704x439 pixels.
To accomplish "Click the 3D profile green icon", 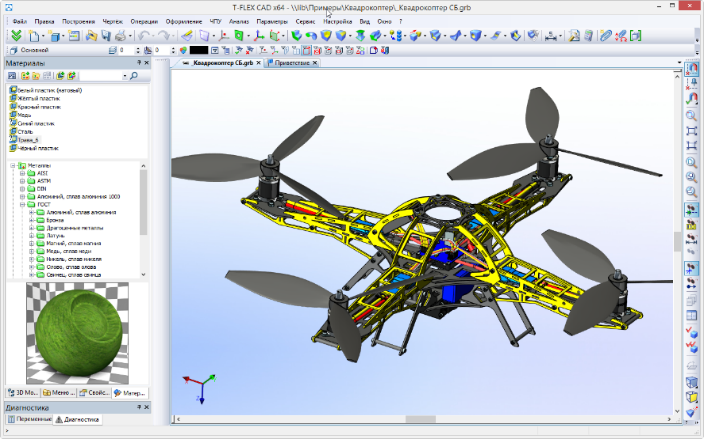I will (x=239, y=35).
